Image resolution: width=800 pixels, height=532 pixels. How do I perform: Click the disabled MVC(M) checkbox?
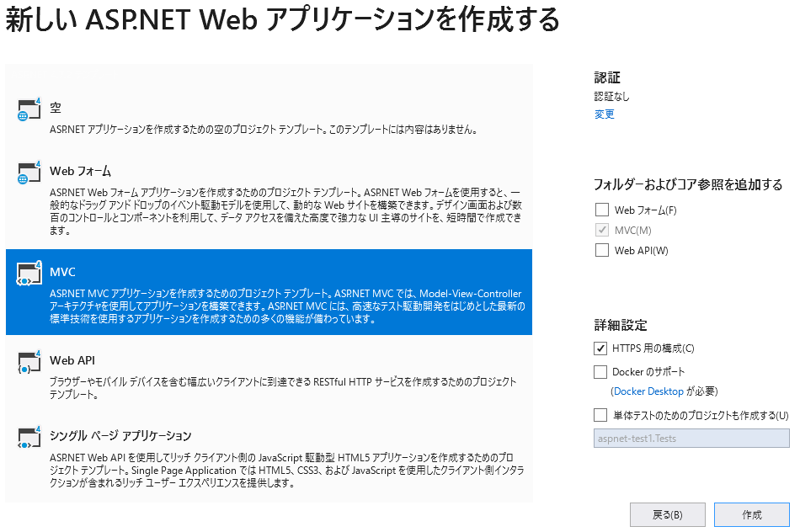601,230
